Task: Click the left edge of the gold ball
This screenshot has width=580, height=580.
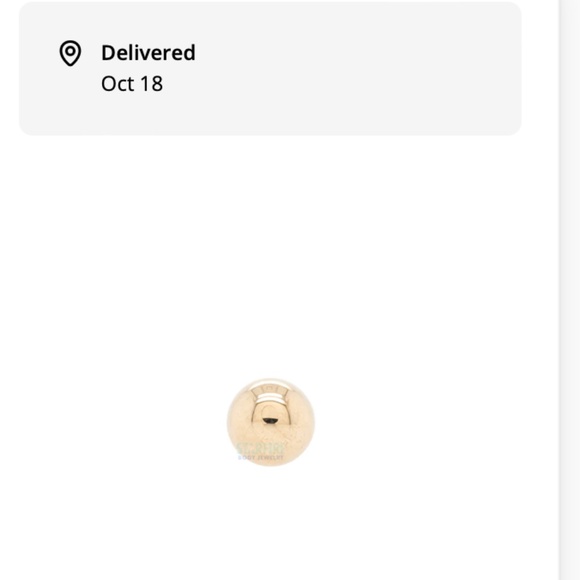Action: pyautogui.click(x=230, y=422)
